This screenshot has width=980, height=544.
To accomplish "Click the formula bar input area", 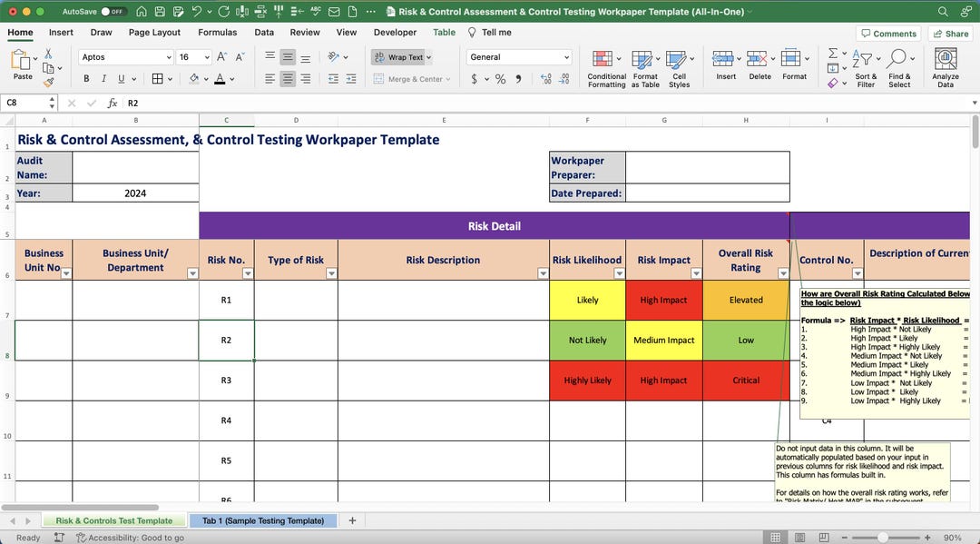I will click(272, 103).
